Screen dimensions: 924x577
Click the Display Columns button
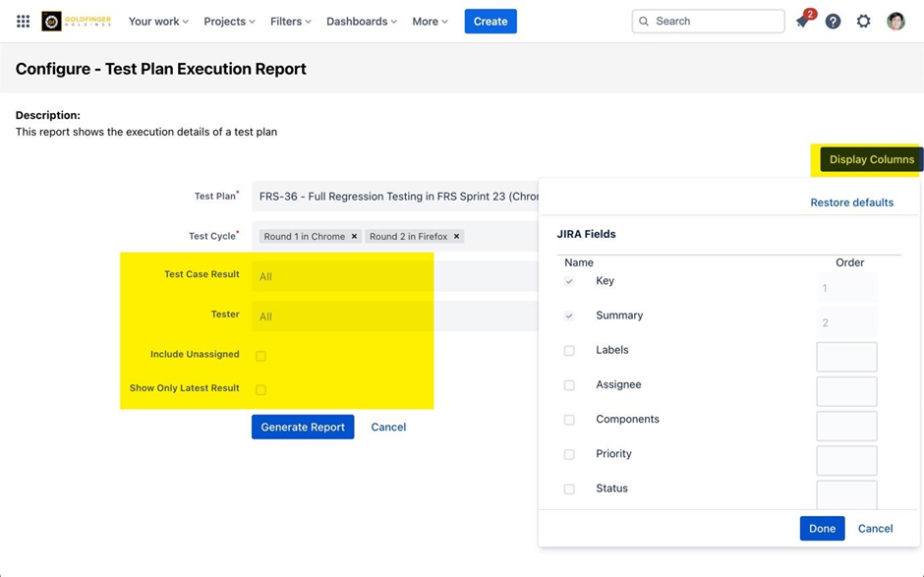(871, 159)
